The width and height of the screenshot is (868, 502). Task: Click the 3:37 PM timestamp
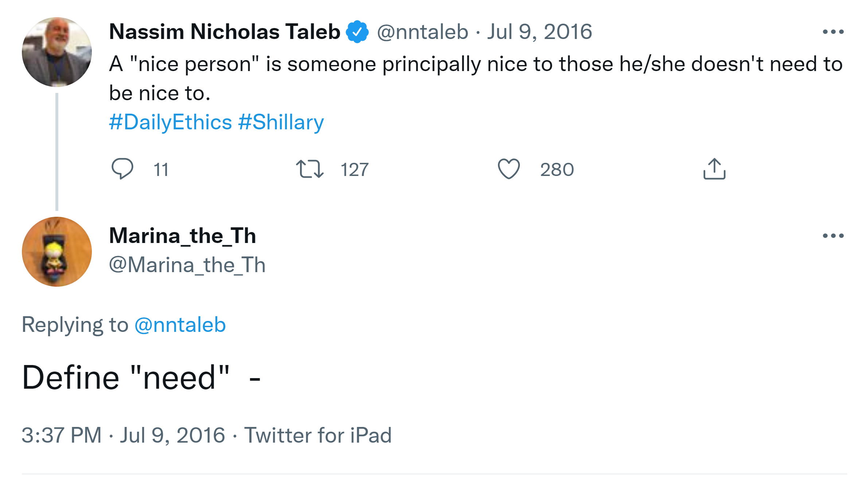coord(62,435)
